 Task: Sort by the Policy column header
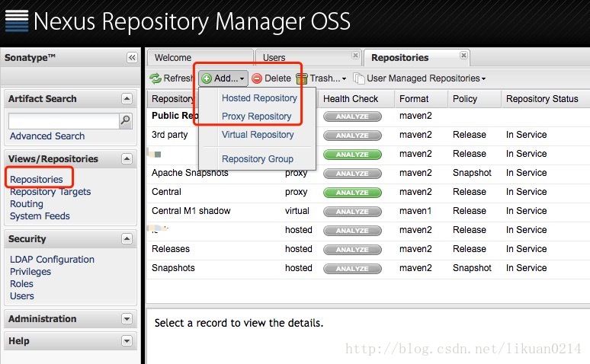click(474, 99)
